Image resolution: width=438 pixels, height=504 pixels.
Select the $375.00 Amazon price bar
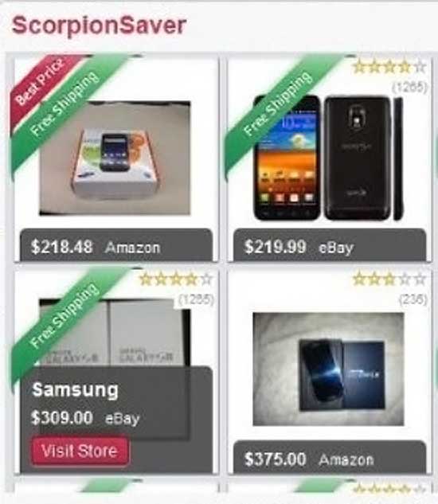(330, 457)
